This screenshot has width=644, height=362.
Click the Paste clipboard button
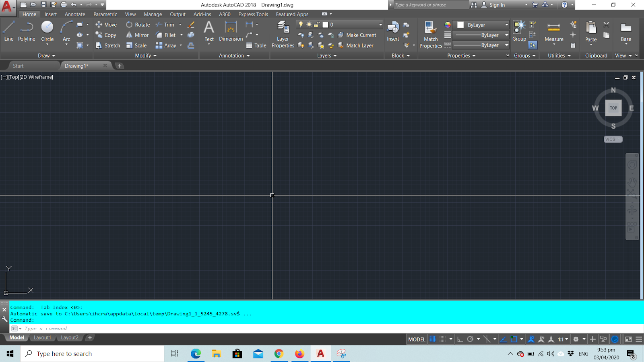591,32
